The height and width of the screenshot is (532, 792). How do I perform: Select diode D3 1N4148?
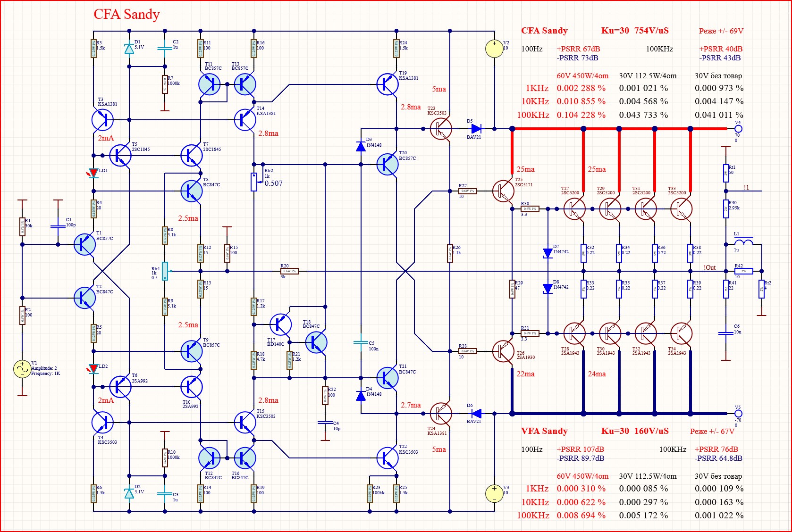[x=361, y=146]
